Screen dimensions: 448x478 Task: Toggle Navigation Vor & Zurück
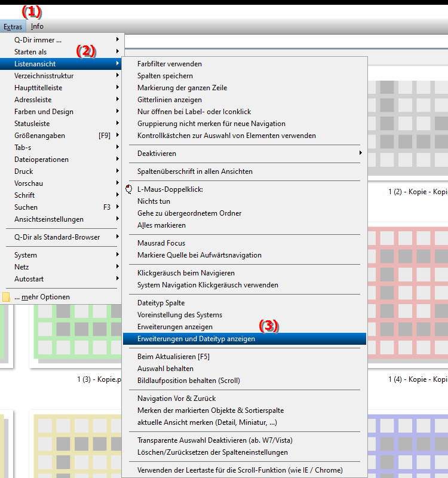coord(244,399)
